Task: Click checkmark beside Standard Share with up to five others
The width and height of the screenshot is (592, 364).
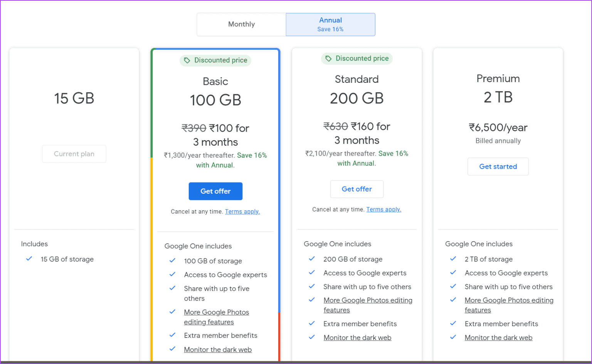Action: point(312,286)
